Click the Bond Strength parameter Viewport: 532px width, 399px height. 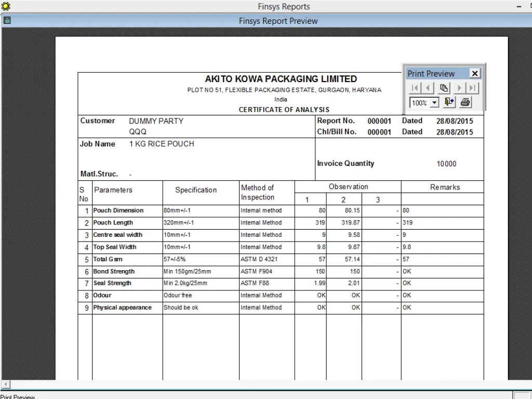(x=114, y=271)
